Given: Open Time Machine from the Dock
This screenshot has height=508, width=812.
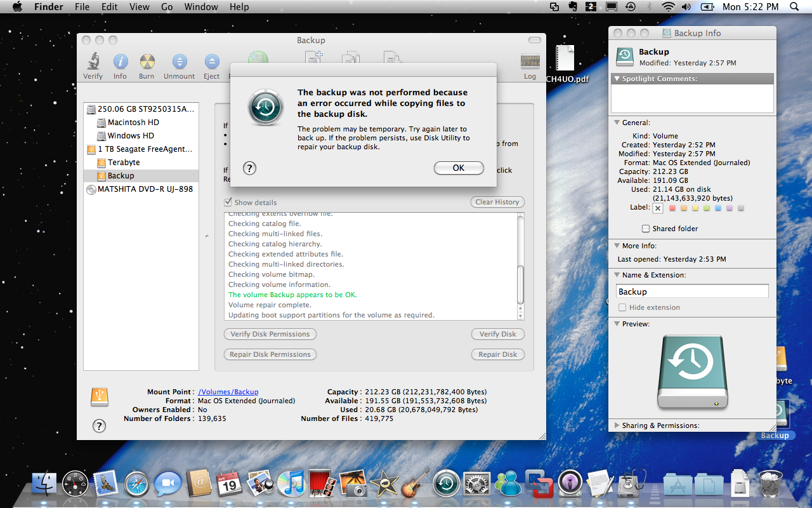Looking at the screenshot, I should (x=447, y=484).
